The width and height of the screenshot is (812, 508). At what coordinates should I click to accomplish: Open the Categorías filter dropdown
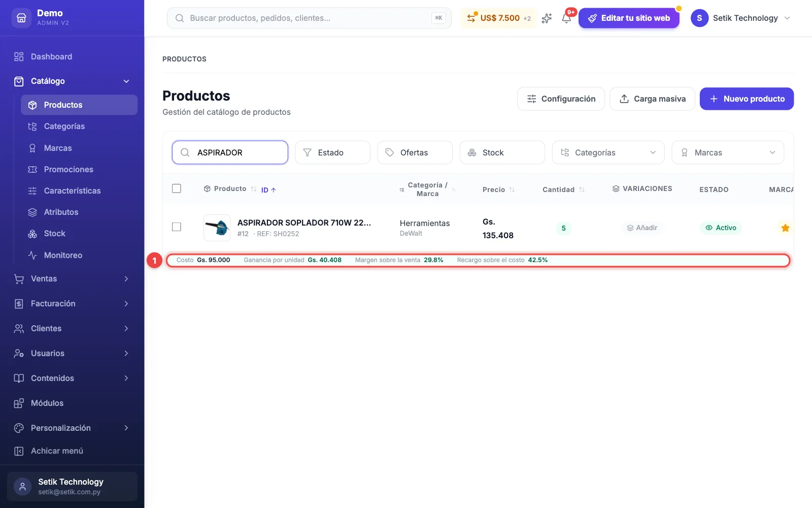pos(608,152)
